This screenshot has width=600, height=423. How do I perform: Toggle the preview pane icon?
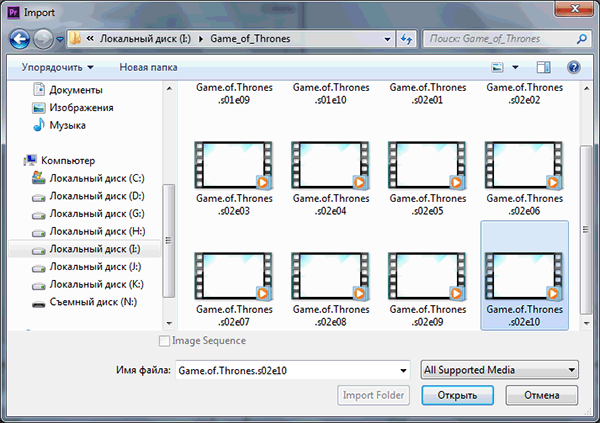(x=543, y=68)
